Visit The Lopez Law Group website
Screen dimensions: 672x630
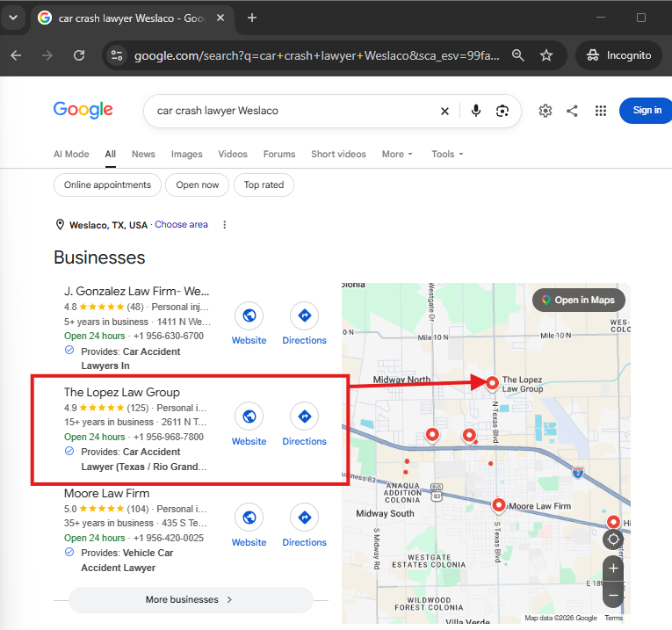pyautogui.click(x=249, y=424)
